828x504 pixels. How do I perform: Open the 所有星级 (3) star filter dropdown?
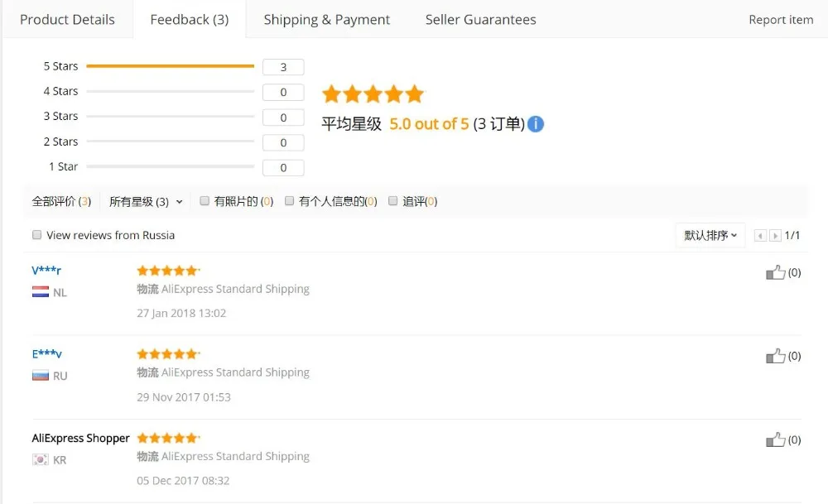tap(146, 202)
